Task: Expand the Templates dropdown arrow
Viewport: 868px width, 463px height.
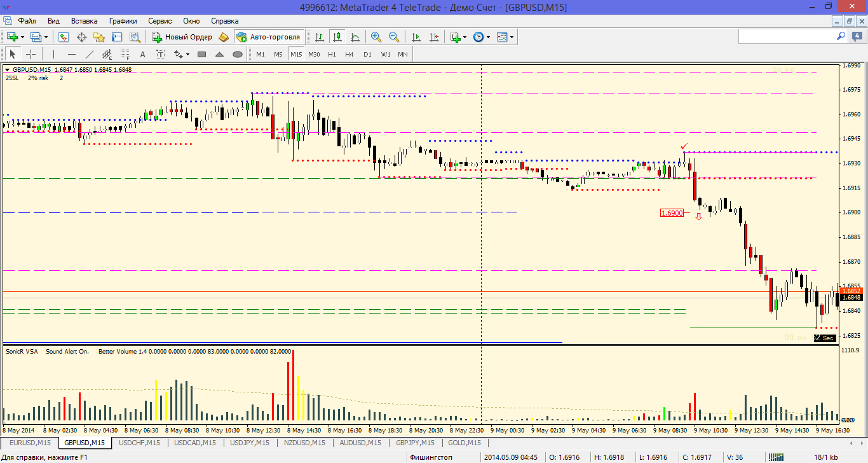Action: click(x=512, y=37)
